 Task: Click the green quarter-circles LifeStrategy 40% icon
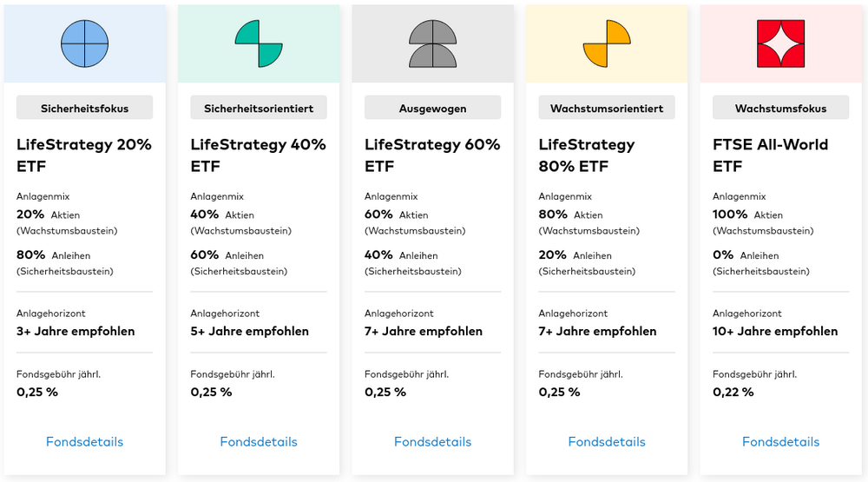point(259,43)
